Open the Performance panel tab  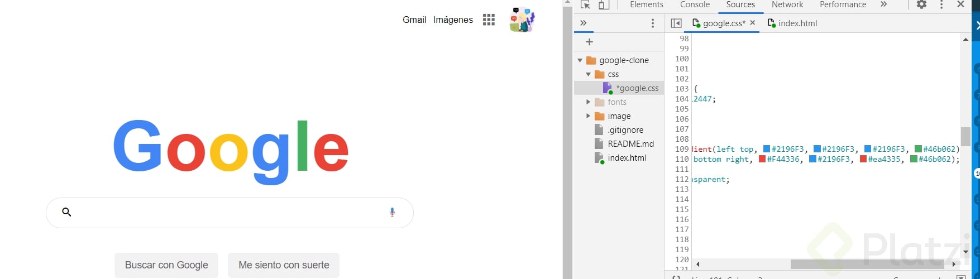(x=843, y=4)
